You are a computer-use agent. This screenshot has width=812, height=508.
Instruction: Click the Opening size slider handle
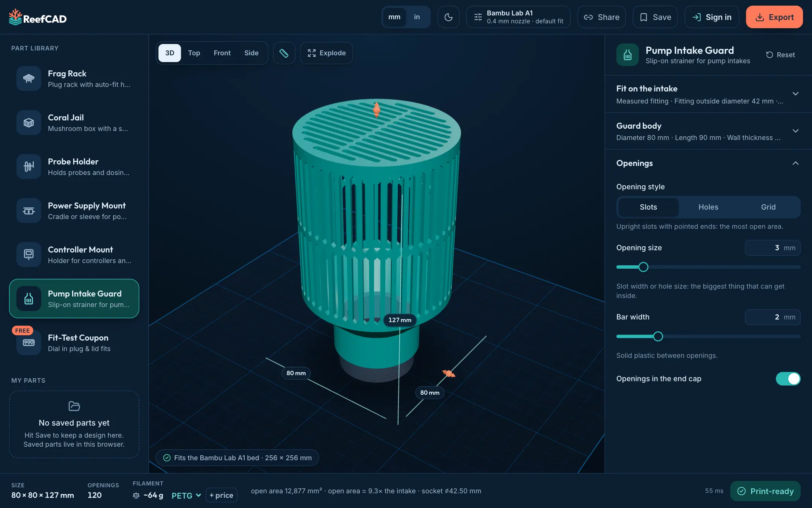tap(643, 267)
